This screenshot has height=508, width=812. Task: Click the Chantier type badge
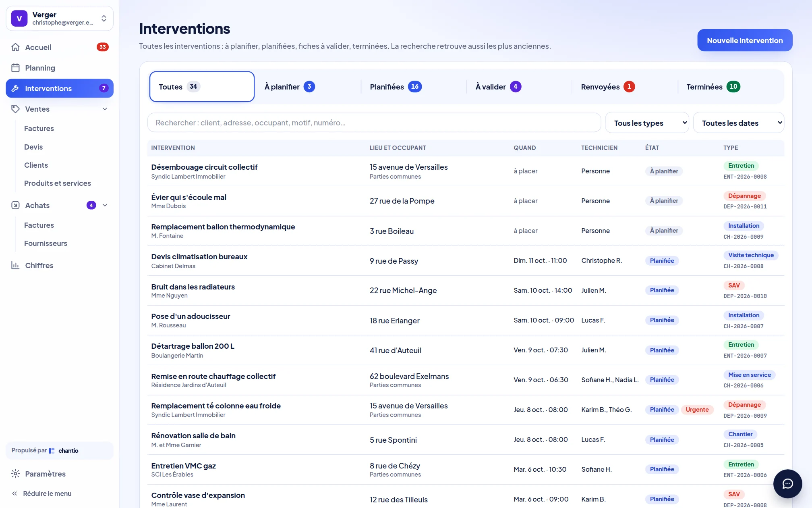point(740,434)
